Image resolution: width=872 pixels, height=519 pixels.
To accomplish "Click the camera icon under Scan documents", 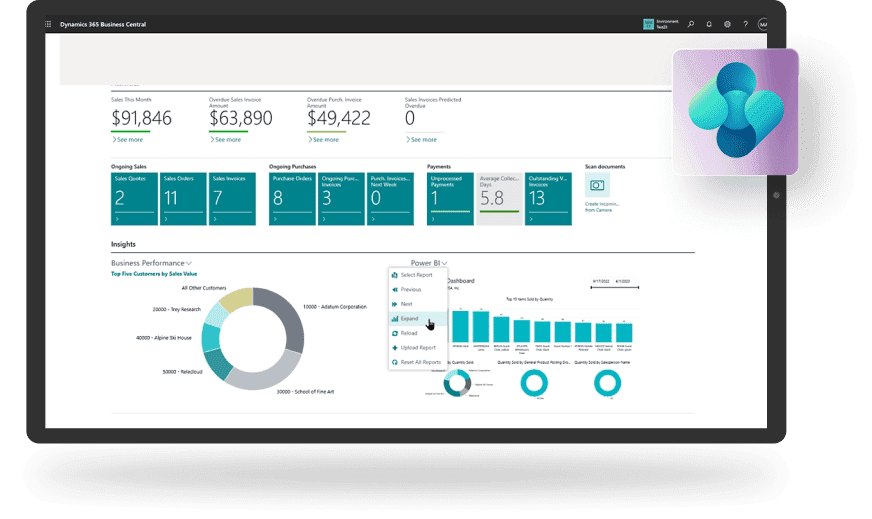I will [x=597, y=185].
